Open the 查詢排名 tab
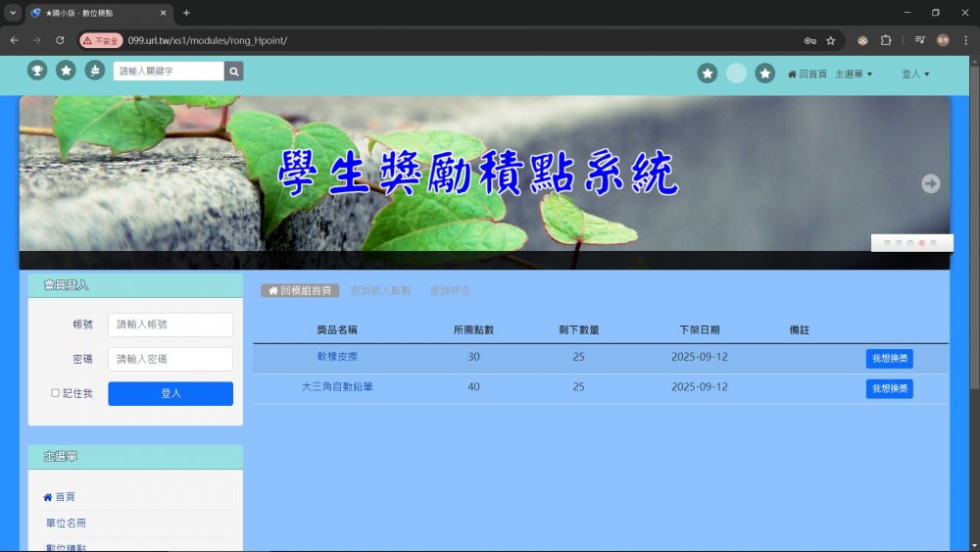The image size is (980, 552). point(450,291)
